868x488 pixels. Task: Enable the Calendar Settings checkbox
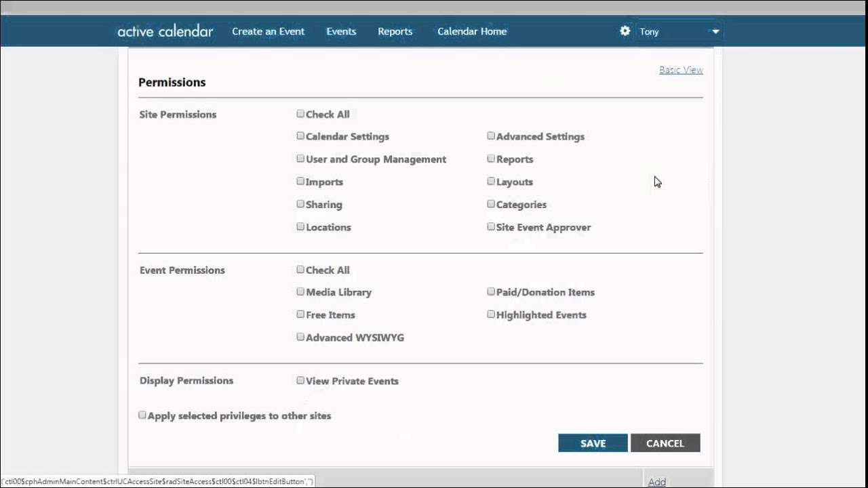pos(300,136)
